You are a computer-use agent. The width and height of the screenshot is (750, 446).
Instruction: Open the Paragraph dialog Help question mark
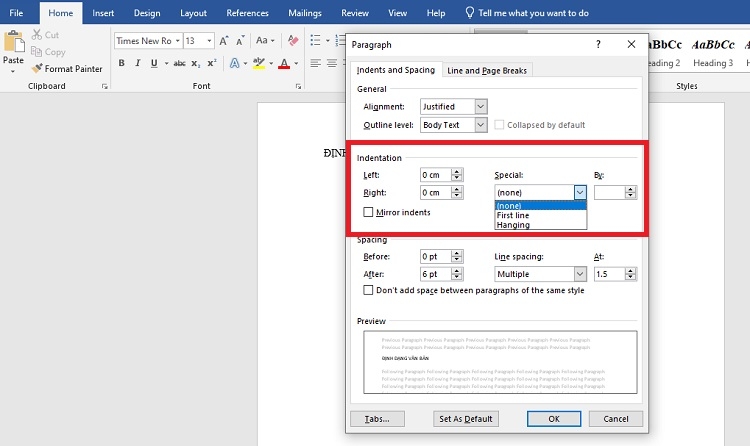click(598, 45)
